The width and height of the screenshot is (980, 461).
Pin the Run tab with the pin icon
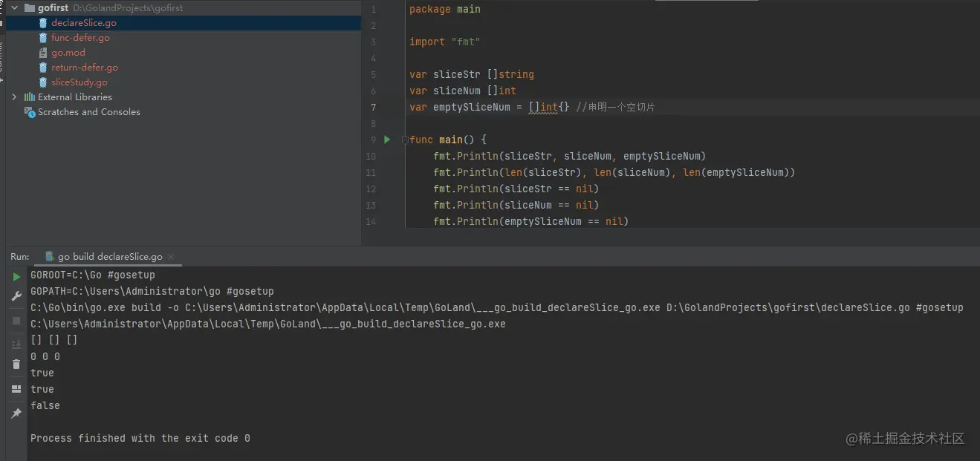(16, 413)
